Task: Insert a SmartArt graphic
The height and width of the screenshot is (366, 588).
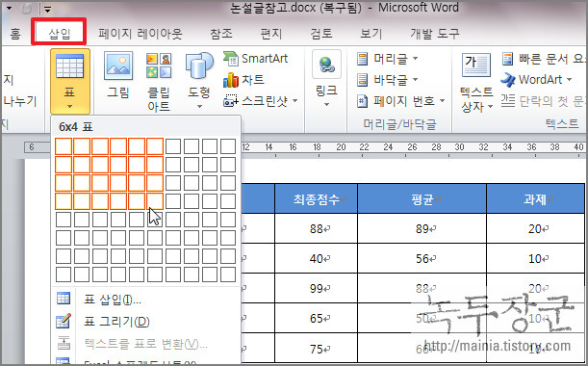Action: pos(255,58)
